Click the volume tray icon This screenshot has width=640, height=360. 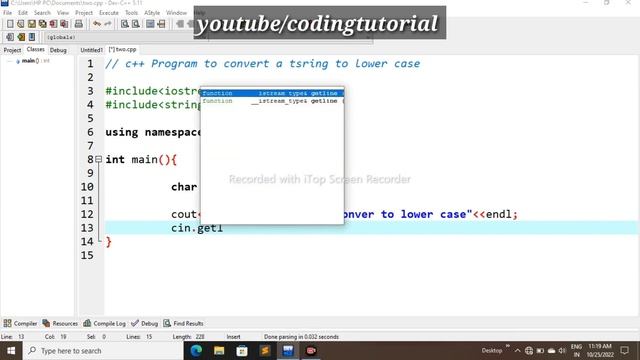562,351
